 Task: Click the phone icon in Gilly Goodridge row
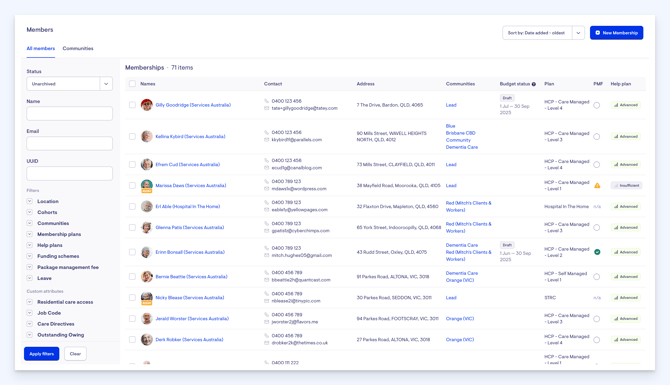266,101
